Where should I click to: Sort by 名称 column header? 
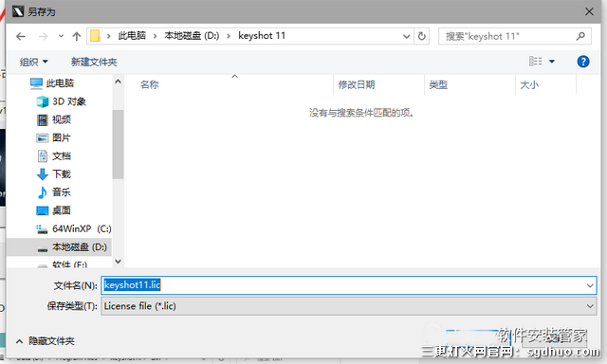tap(149, 84)
